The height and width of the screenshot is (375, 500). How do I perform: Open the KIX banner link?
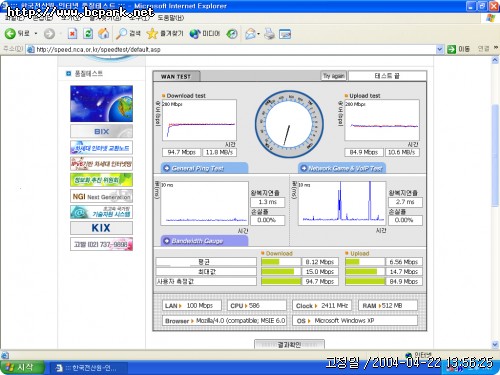[101, 228]
